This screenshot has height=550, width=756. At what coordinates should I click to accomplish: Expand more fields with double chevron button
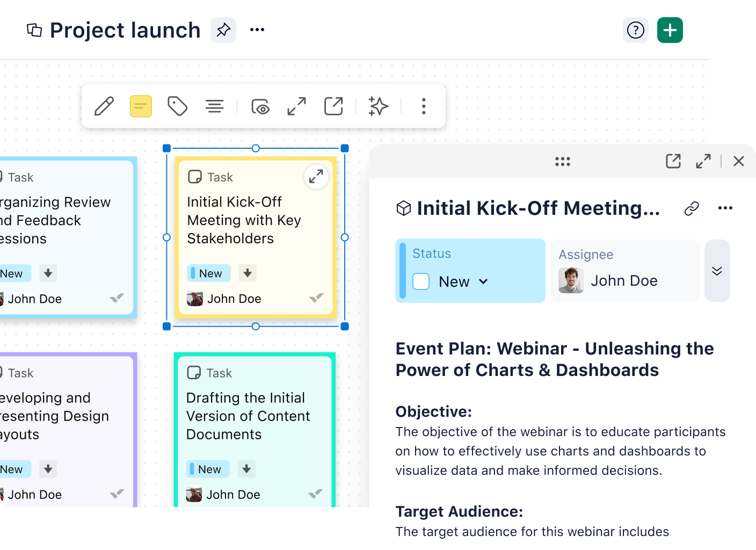point(717,271)
